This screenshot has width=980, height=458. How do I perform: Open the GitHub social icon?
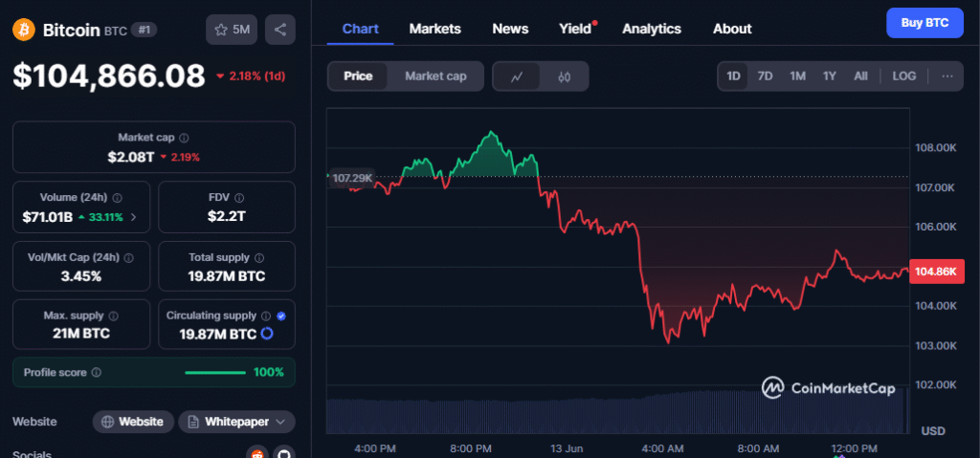(284, 454)
